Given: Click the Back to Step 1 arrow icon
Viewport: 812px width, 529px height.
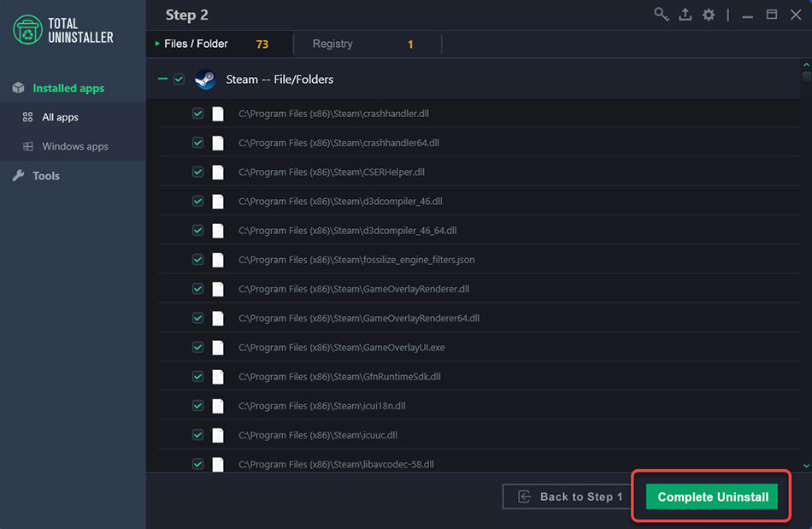Looking at the screenshot, I should (525, 497).
